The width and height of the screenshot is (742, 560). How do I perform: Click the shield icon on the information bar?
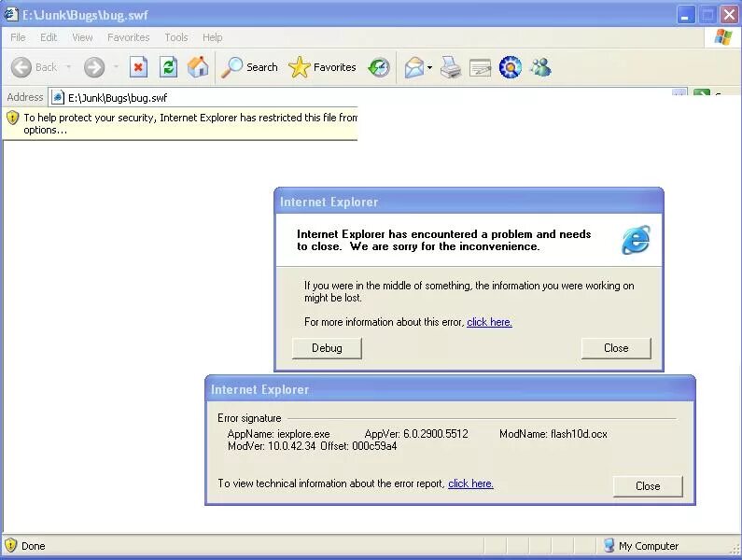point(13,118)
